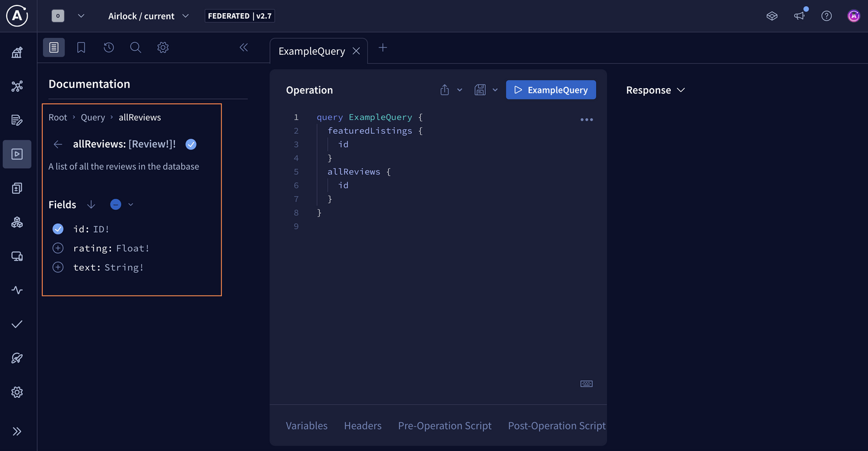
Task: Click the announcements megaphone icon
Action: click(799, 16)
